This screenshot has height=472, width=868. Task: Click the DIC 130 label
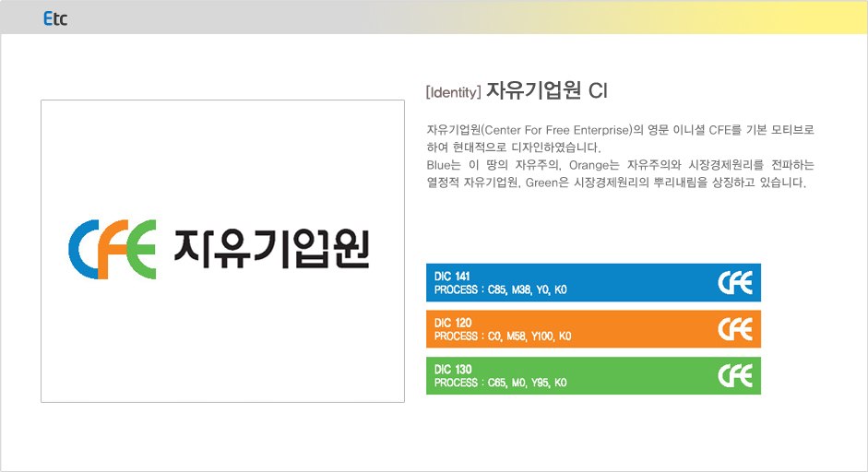tap(453, 369)
